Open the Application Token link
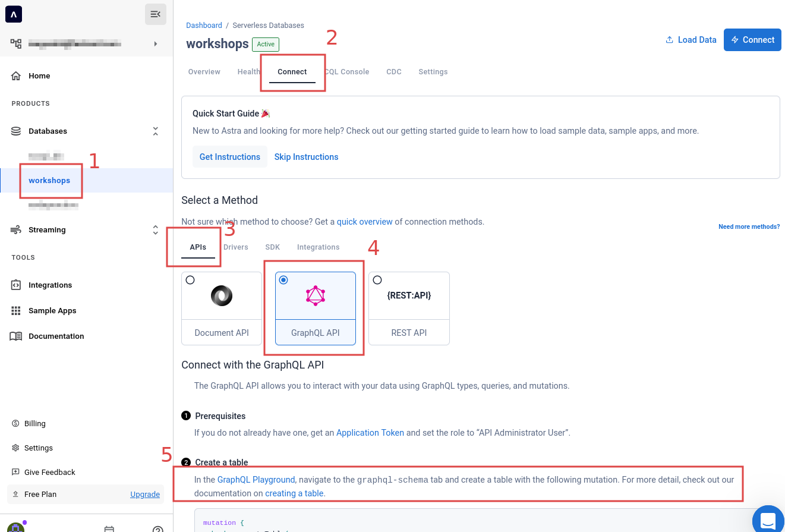 pos(370,433)
